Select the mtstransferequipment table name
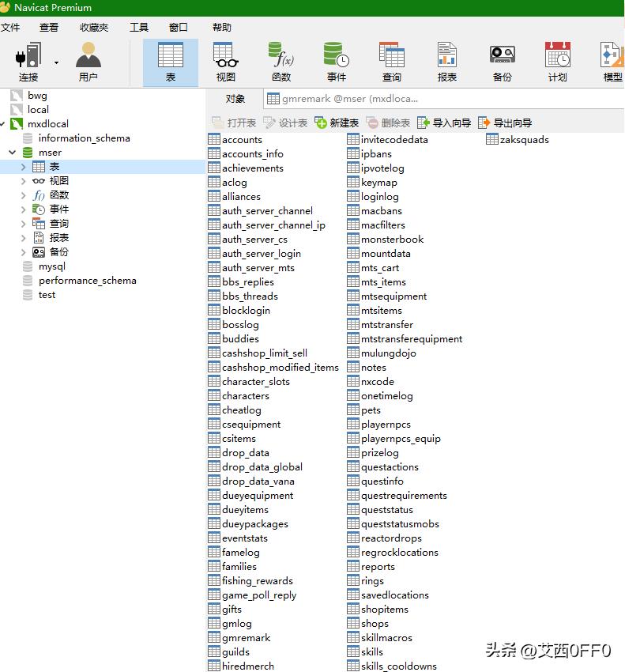 click(412, 339)
